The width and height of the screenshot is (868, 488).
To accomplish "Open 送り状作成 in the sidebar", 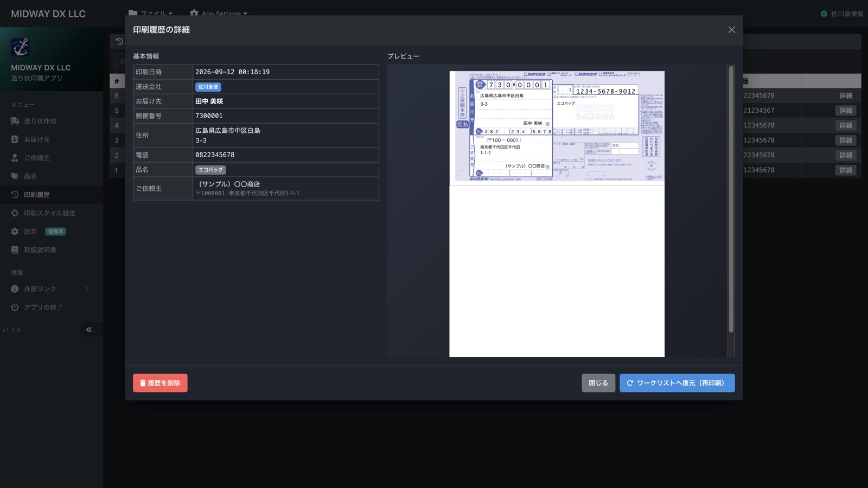I will (52, 121).
